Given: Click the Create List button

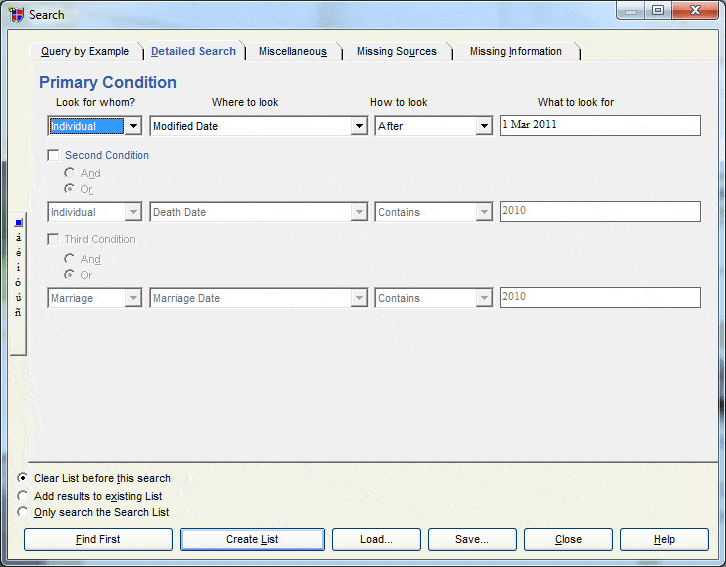Looking at the screenshot, I should [252, 539].
